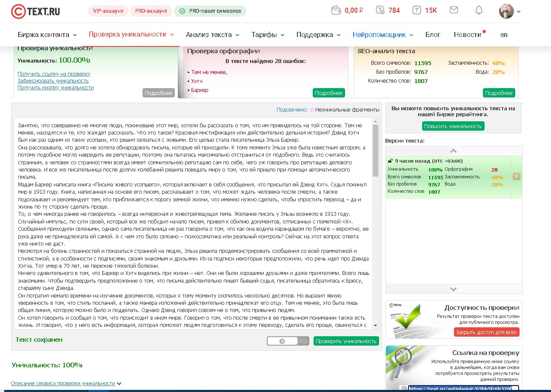Open the Нейропомощник dropdown
Image resolution: width=551 pixels, height=392 pixels.
click(383, 35)
